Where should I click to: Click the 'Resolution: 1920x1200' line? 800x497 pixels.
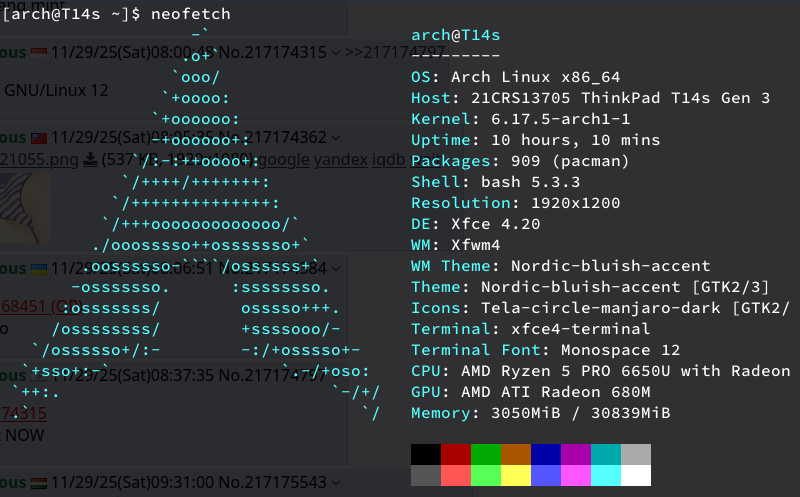516,203
